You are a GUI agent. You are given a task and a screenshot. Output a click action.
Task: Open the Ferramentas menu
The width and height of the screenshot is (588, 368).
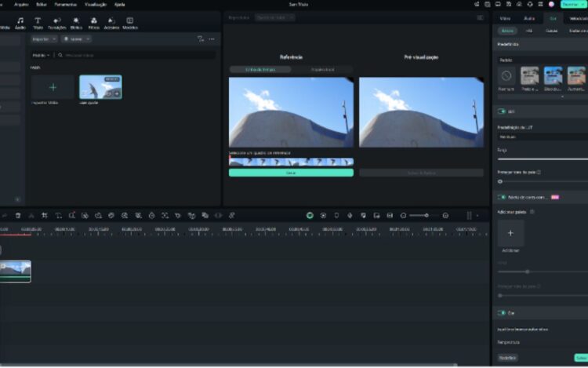(x=66, y=5)
